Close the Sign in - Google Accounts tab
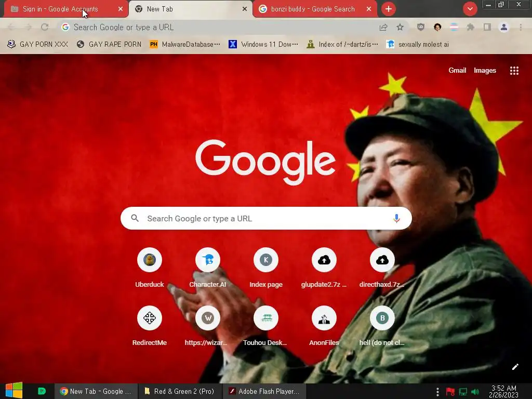Viewport: 532px width, 399px height. pos(121,9)
